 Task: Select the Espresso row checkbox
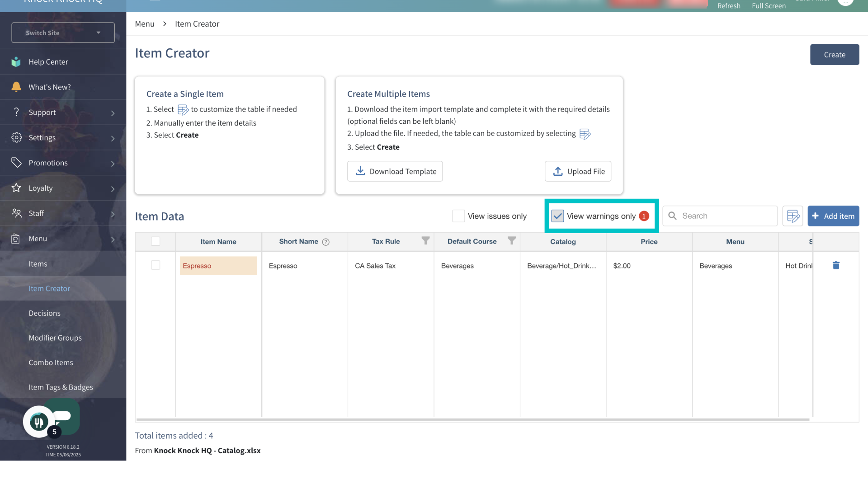(156, 265)
